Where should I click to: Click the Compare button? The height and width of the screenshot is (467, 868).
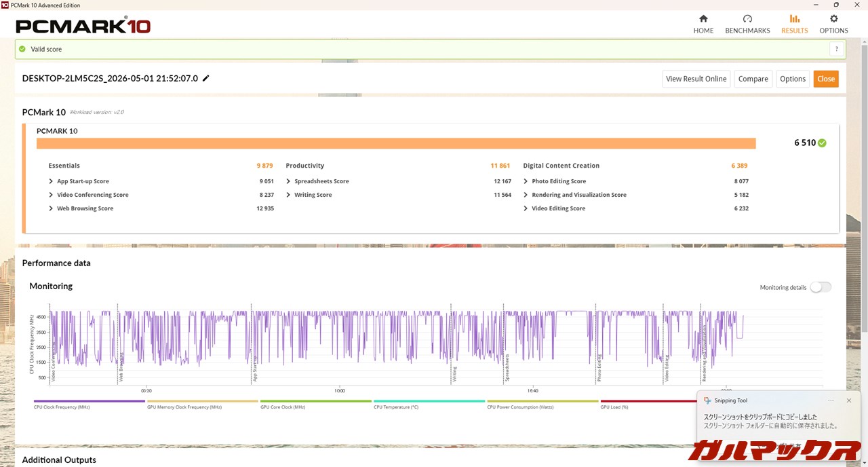(x=753, y=79)
